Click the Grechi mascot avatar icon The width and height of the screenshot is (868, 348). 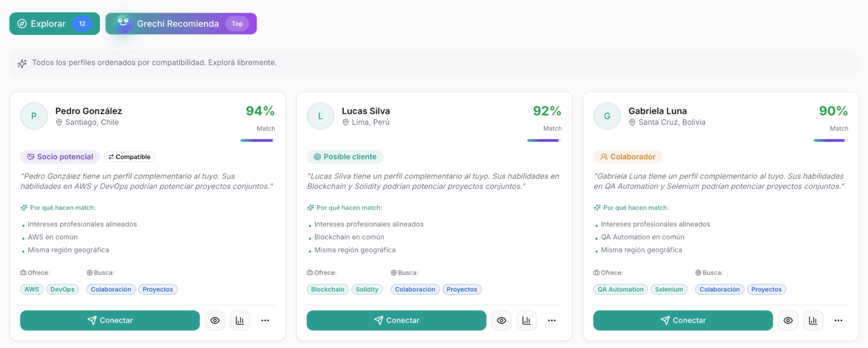123,23
